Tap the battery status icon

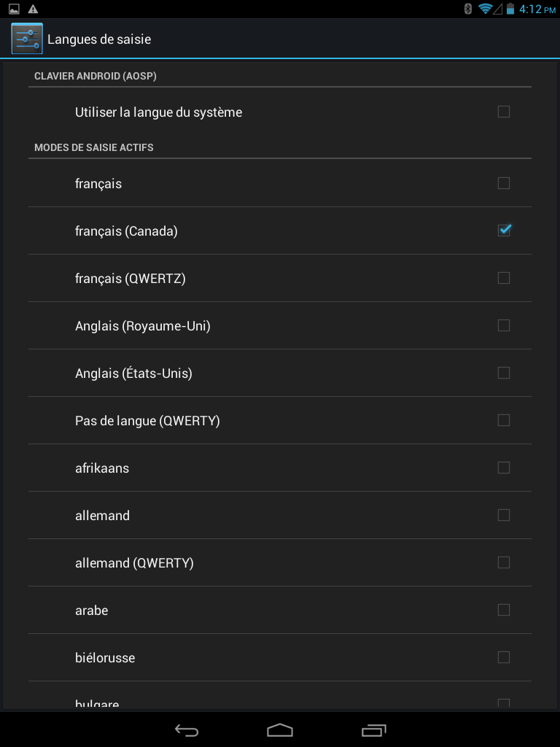click(510, 9)
